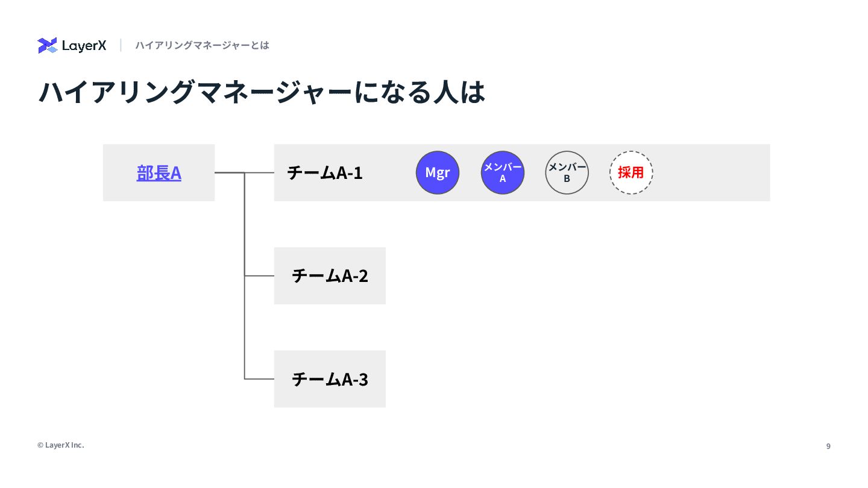Screen dimensions: 868x488
Task: Click the © LayerX Inc. footer text
Action: [x=61, y=445]
